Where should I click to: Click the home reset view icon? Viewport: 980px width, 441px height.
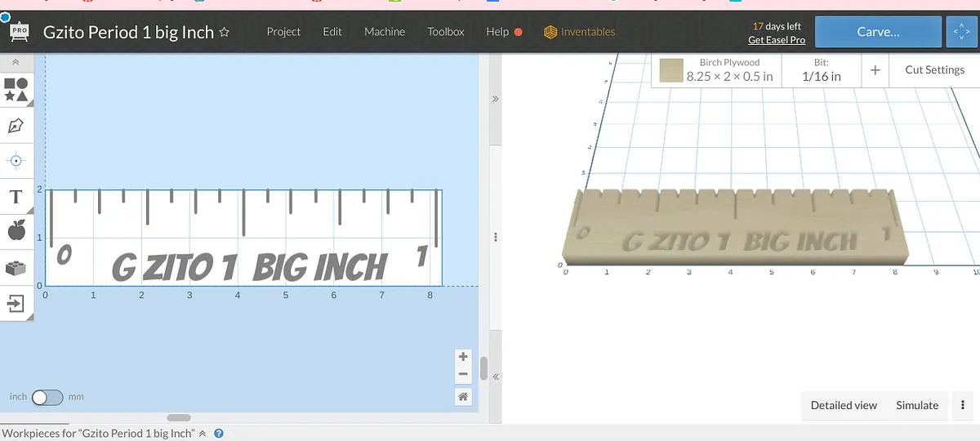tap(463, 396)
